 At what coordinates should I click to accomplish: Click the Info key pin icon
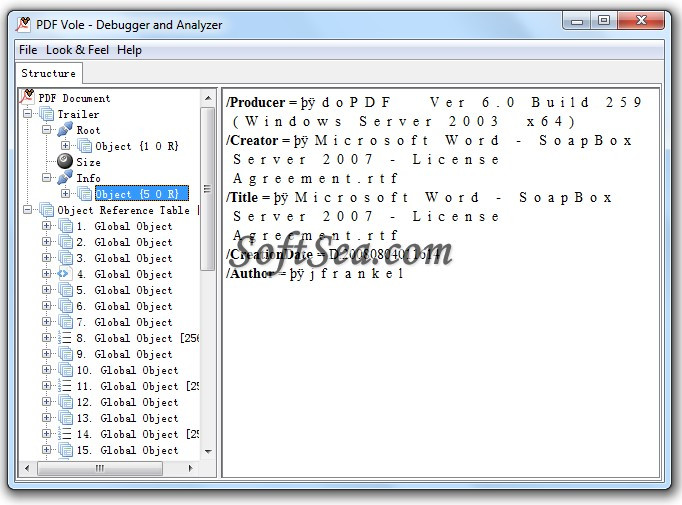[65, 177]
